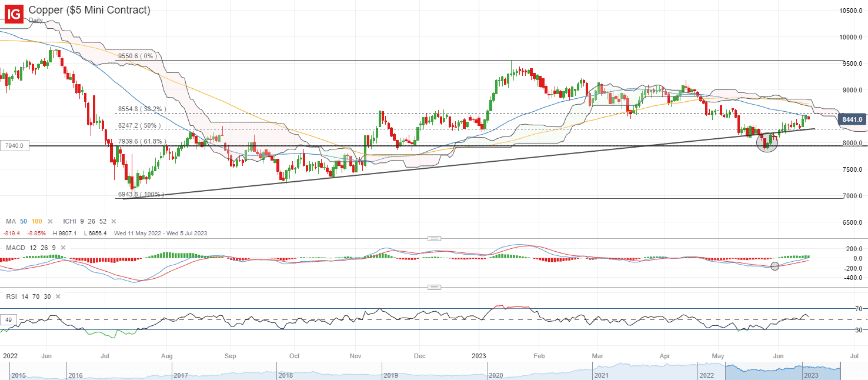
Task: Jump to 2016 in the navigator timeline
Action: 75,375
